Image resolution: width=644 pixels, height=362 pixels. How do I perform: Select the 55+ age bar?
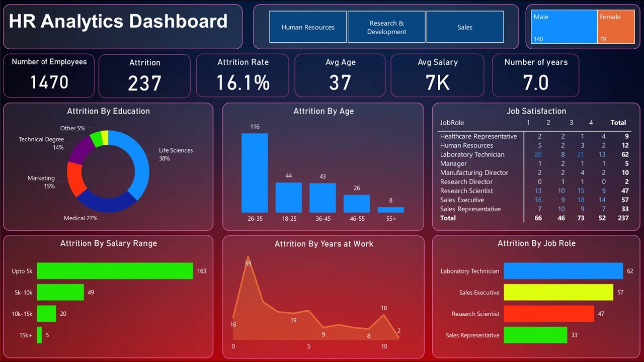(x=390, y=210)
